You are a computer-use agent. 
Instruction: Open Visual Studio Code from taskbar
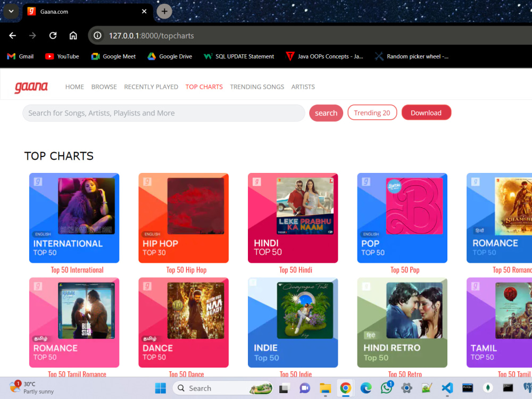447,388
